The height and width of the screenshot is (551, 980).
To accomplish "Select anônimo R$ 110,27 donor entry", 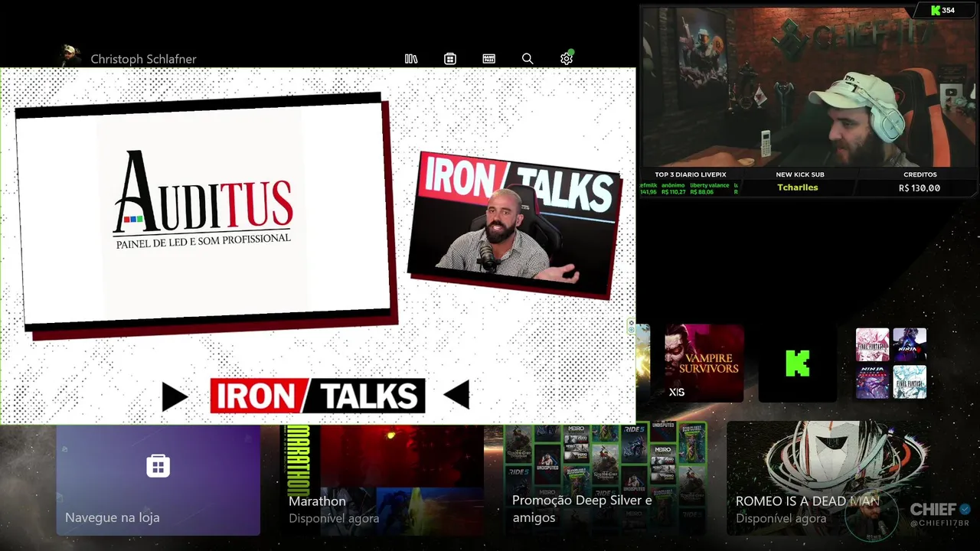I will 673,188.
